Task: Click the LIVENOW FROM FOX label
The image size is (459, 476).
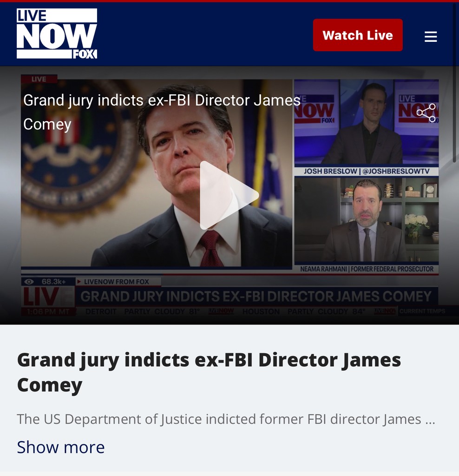Action: coord(117,282)
